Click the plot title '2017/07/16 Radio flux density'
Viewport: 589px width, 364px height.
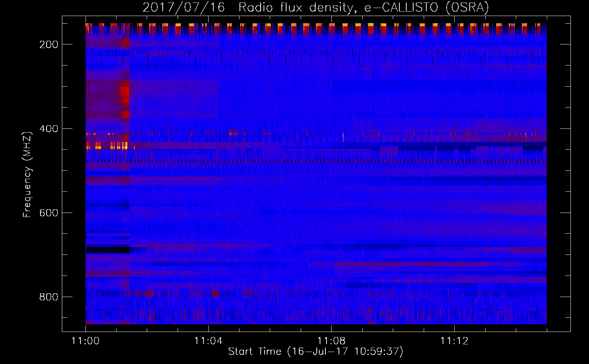click(316, 7)
